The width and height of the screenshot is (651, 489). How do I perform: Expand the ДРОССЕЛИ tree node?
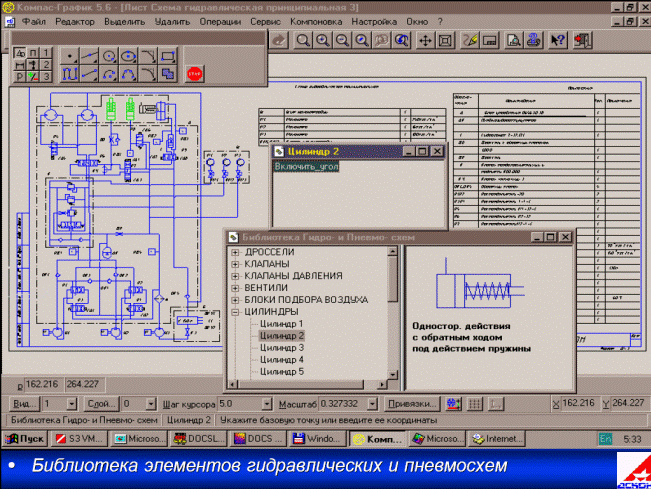235,252
